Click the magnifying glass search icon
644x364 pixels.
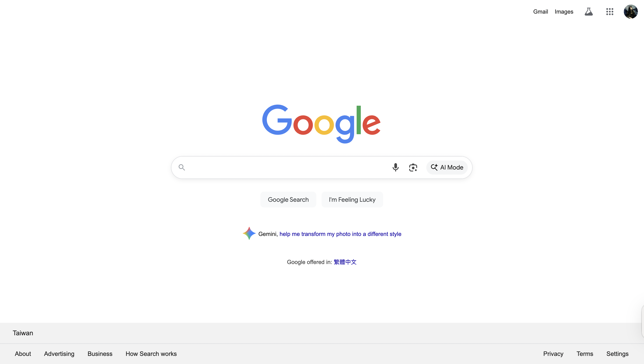(x=182, y=167)
